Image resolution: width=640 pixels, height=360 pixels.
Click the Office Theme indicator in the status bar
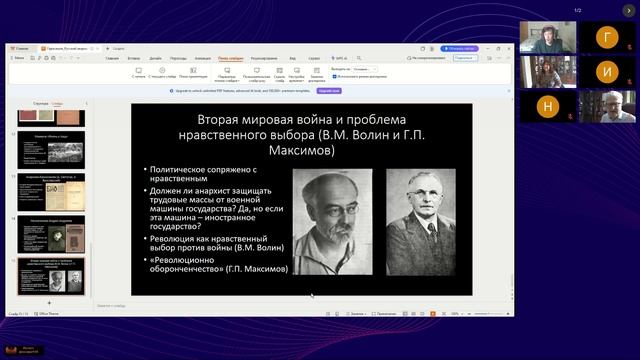[x=47, y=314]
